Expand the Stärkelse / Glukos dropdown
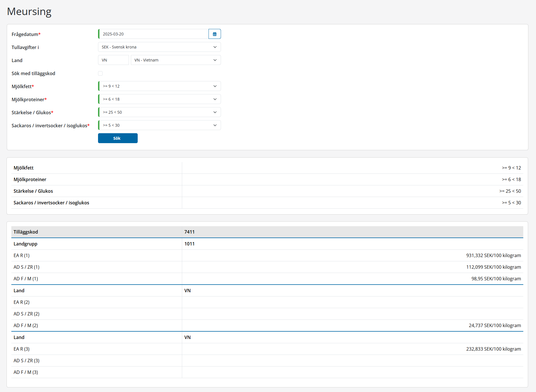Viewport: 536px width, 392px height. click(x=159, y=112)
